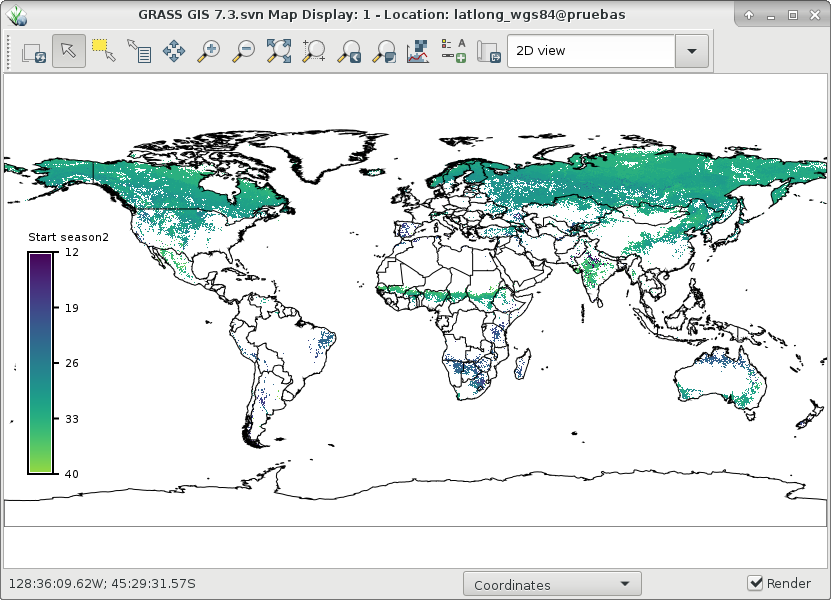Activate Select vector features tool
831x600 pixels.
(104, 52)
